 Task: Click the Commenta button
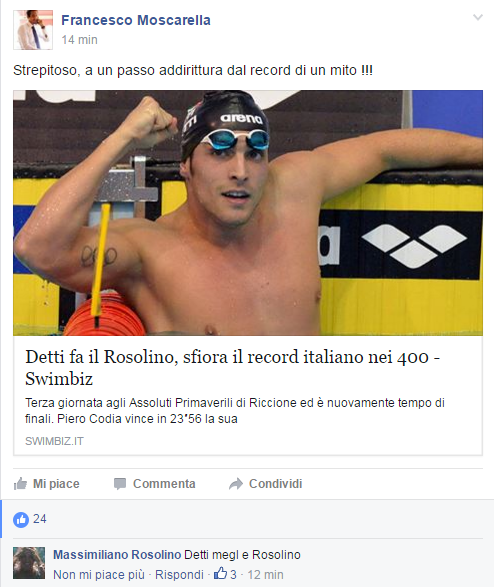click(x=155, y=484)
